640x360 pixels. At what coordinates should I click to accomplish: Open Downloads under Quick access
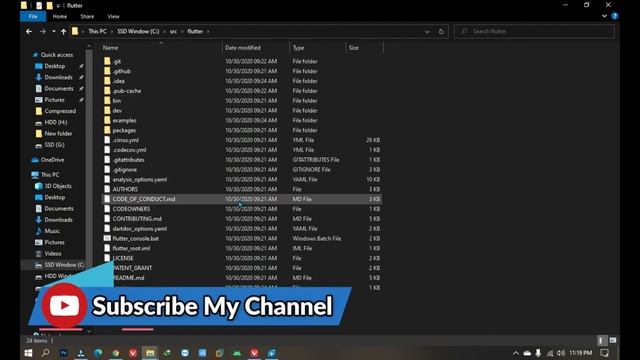[58, 77]
